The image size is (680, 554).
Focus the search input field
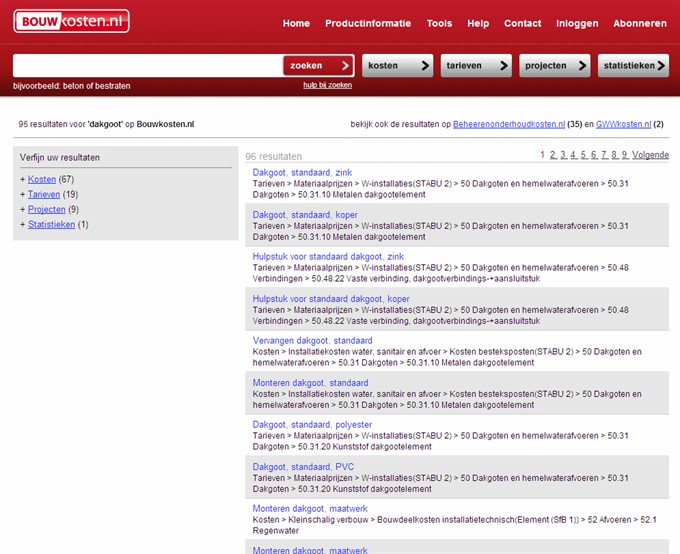point(147,66)
